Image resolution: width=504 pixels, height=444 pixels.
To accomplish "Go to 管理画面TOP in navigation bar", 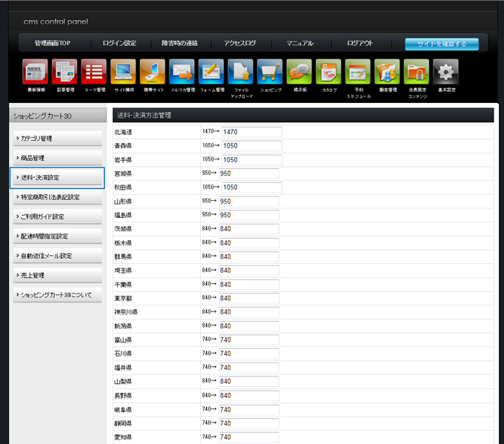I will (52, 44).
